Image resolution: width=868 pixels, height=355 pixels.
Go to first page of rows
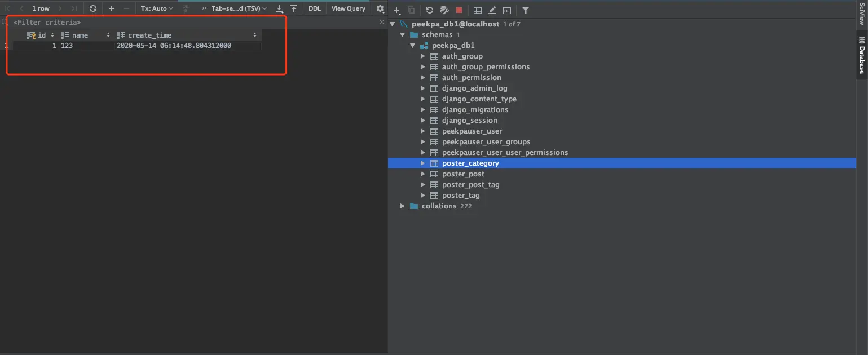[7, 8]
